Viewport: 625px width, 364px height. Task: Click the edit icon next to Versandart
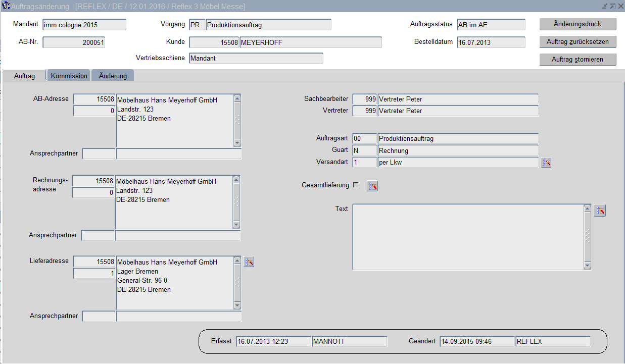(546, 163)
